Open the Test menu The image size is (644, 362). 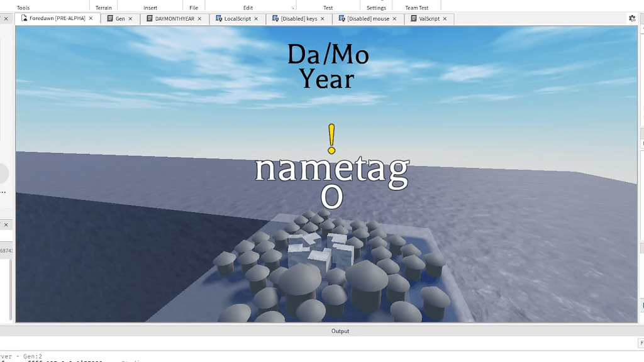point(327,7)
